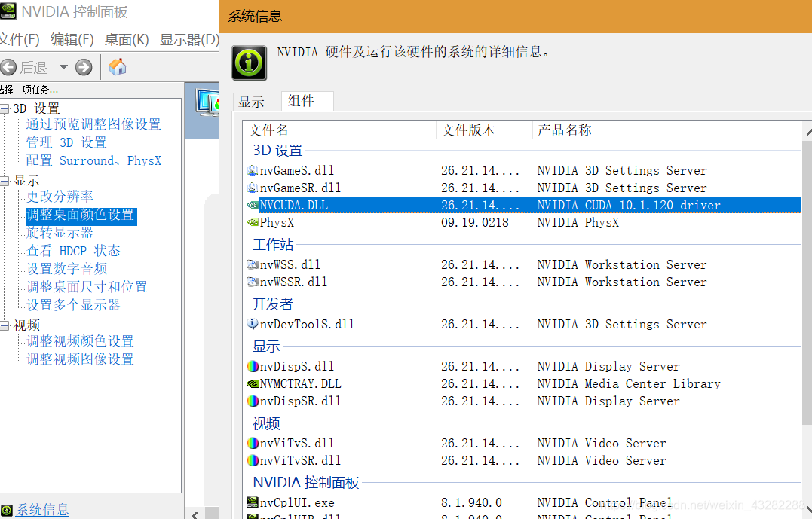Open 配置 Surround、PhysX task
812x519 pixels.
pos(93,161)
